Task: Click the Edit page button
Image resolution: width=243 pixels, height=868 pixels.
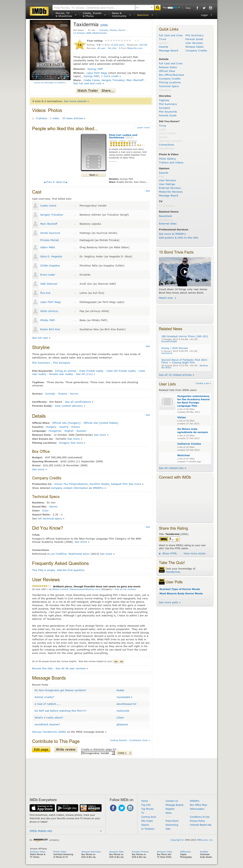Action: (x=41, y=749)
